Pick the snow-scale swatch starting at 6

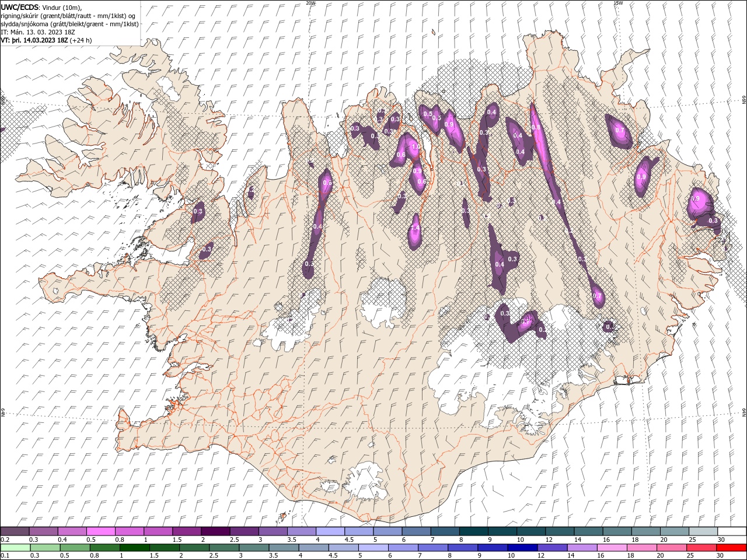pyautogui.click(x=416, y=531)
